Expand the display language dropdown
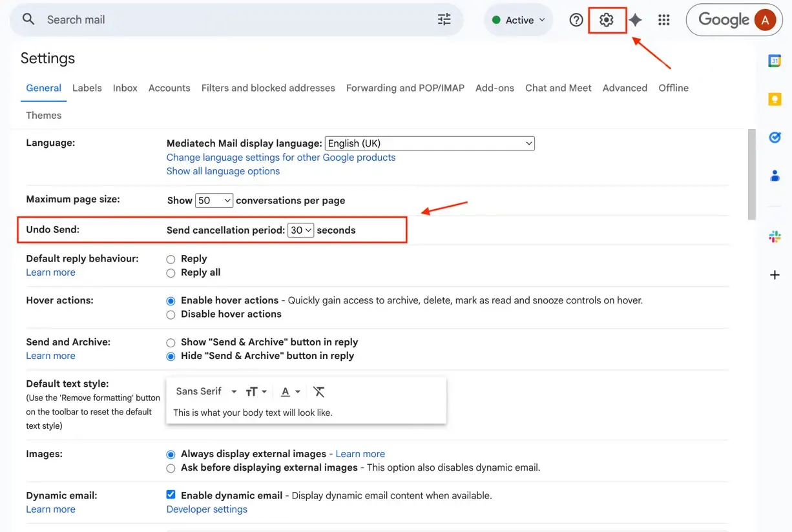This screenshot has width=792, height=532. [430, 143]
